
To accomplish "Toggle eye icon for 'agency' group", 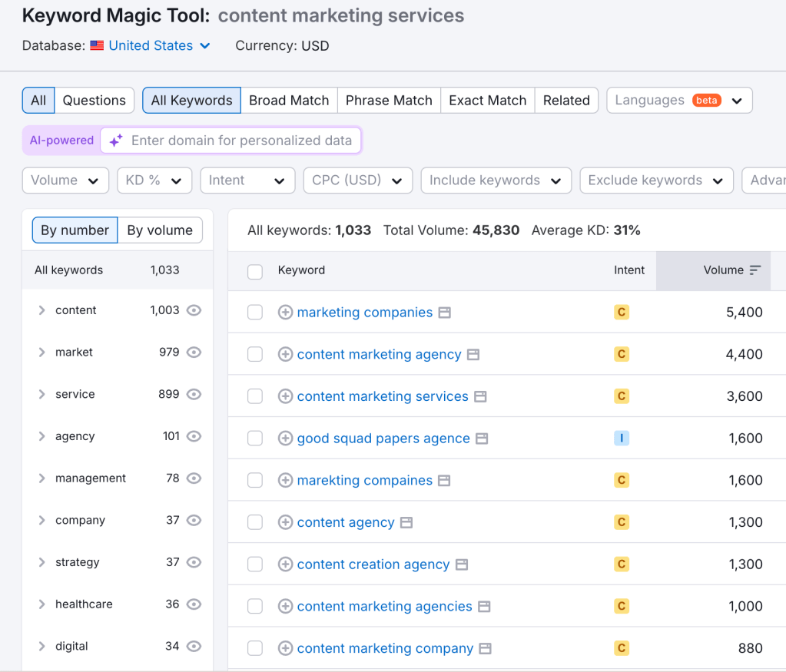I will point(194,436).
